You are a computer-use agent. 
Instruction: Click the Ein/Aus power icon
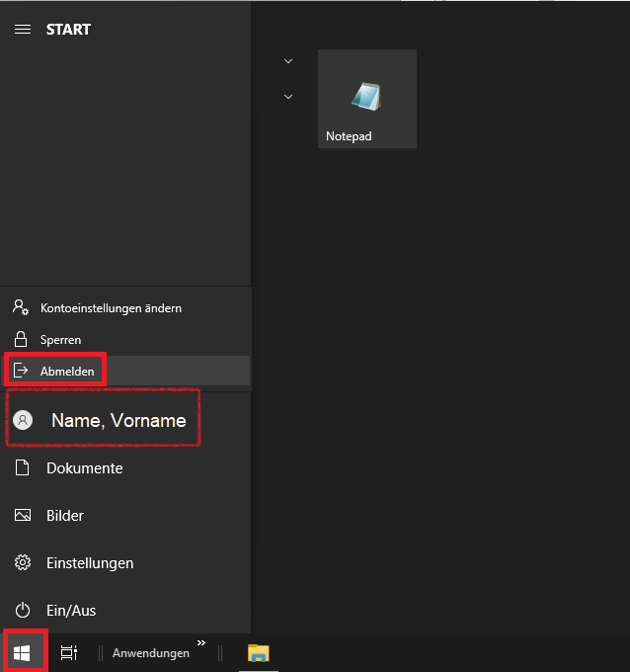point(23,611)
